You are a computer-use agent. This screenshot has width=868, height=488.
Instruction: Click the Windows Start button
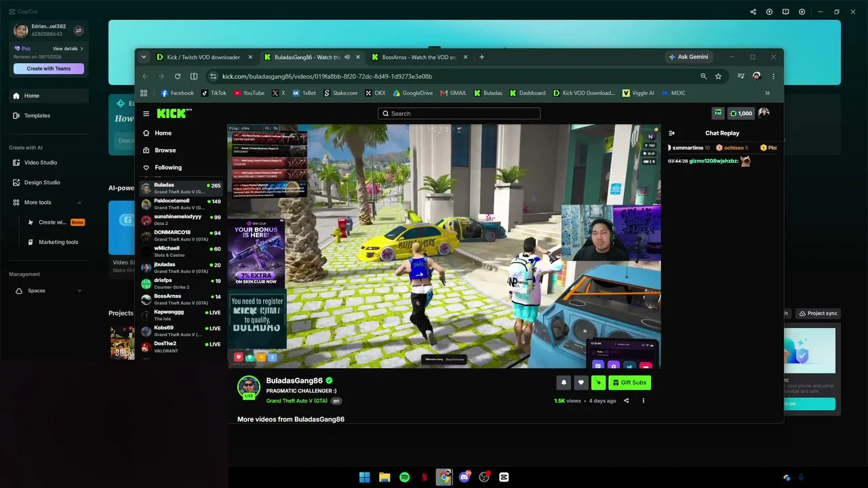(x=365, y=477)
